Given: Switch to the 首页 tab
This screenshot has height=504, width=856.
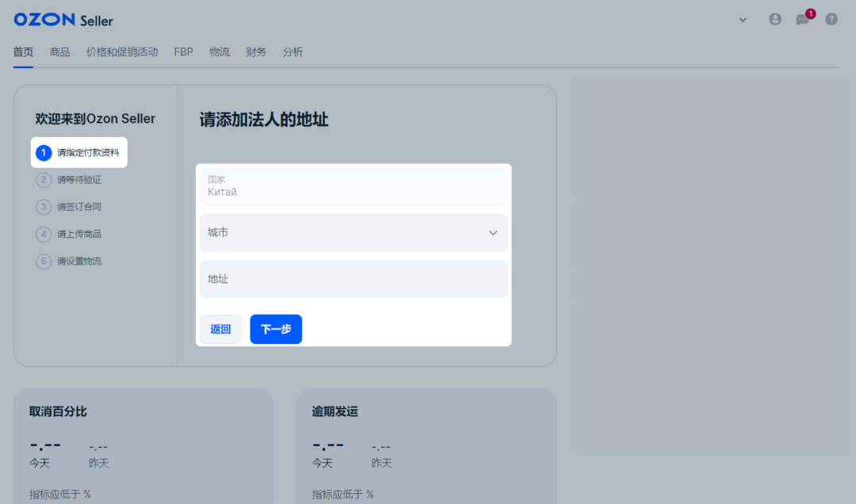Looking at the screenshot, I should coord(23,52).
